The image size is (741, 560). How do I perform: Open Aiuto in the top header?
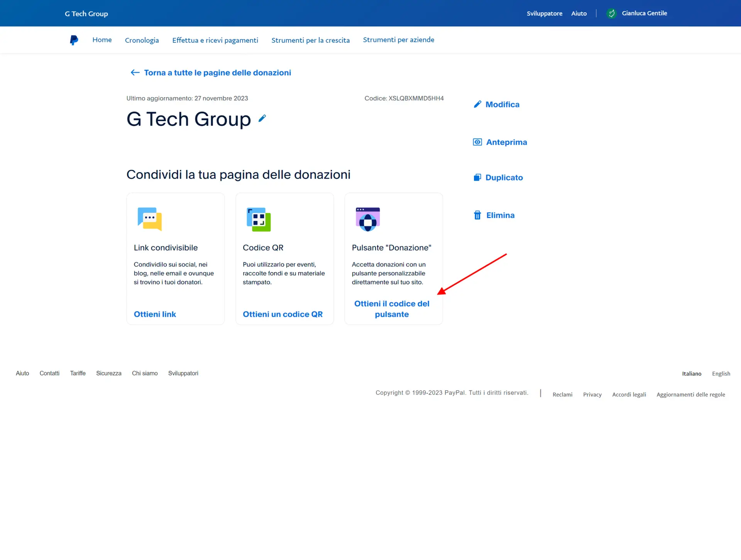click(x=579, y=13)
